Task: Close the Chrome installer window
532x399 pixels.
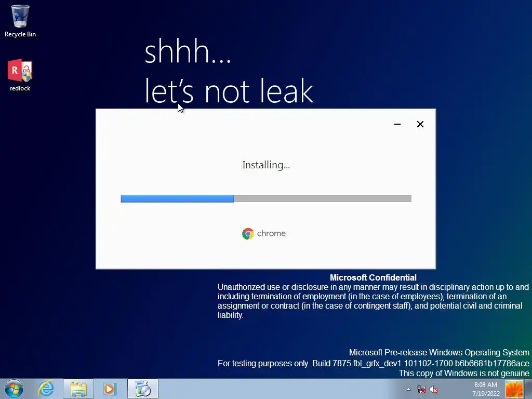Action: coord(420,124)
